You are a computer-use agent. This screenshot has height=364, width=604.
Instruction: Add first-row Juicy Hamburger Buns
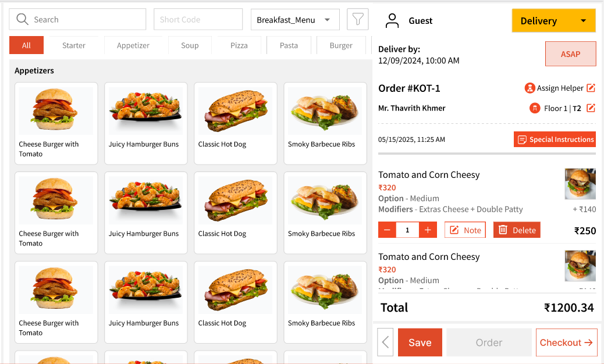point(146,123)
